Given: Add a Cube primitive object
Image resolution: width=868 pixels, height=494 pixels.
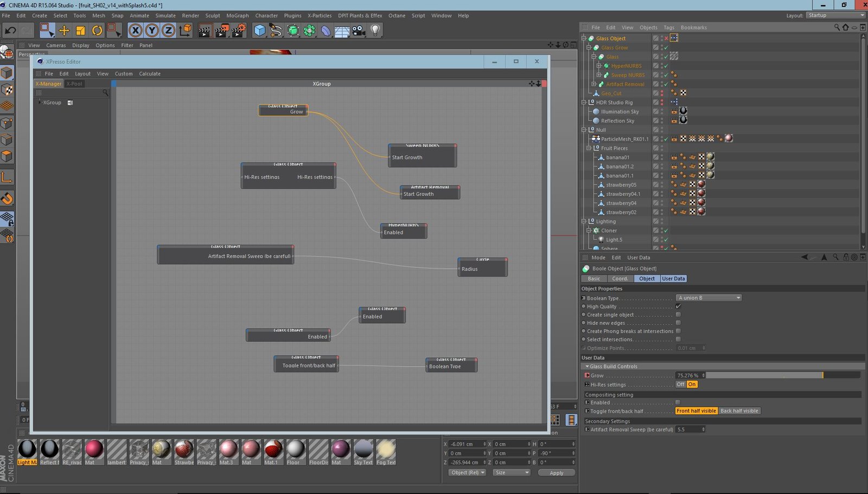Looking at the screenshot, I should pos(260,30).
